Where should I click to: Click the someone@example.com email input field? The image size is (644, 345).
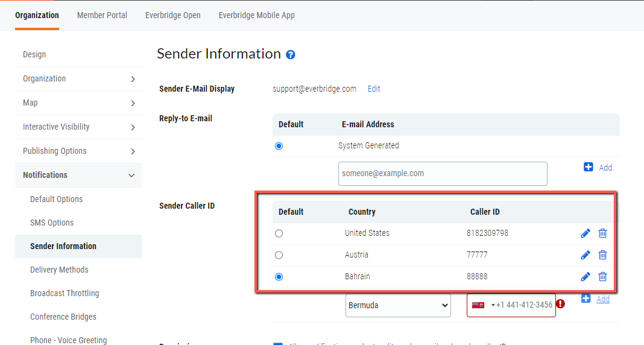click(443, 174)
